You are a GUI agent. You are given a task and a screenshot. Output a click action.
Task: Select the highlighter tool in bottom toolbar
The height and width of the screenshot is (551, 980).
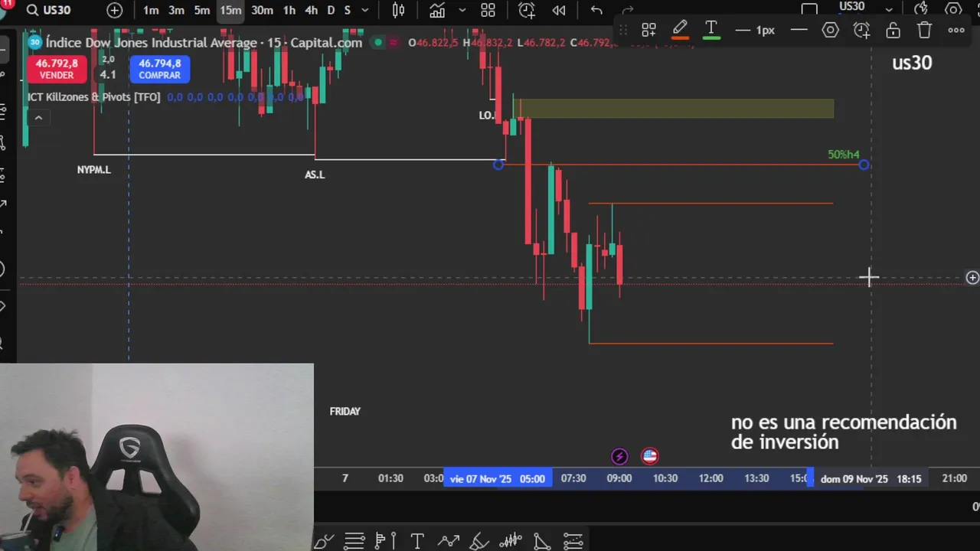coord(479,541)
